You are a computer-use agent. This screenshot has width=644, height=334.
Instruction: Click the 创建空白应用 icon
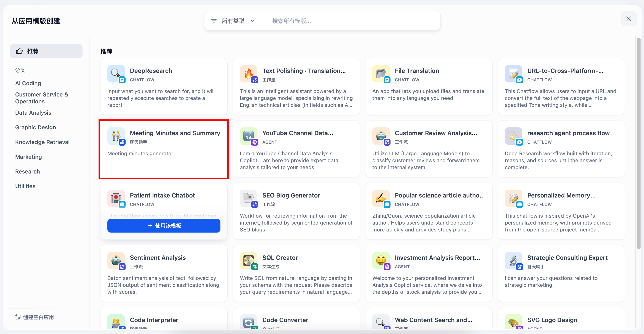[18, 317]
